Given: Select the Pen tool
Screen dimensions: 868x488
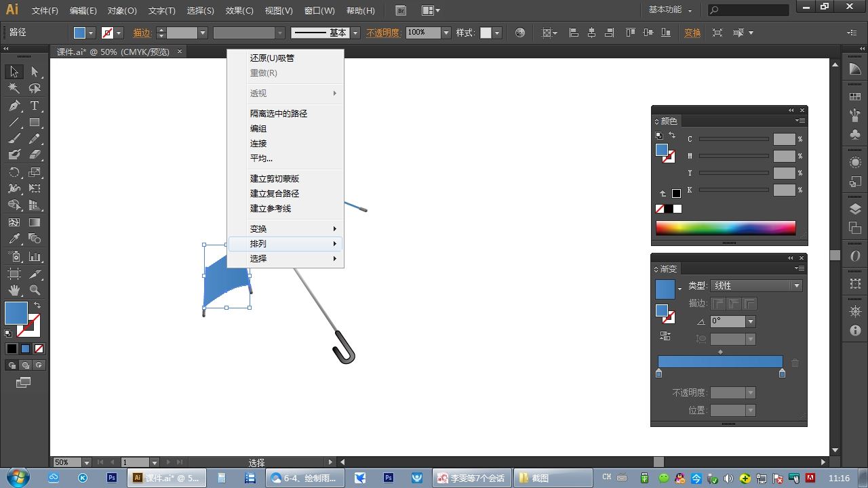Looking at the screenshot, I should coord(14,106).
